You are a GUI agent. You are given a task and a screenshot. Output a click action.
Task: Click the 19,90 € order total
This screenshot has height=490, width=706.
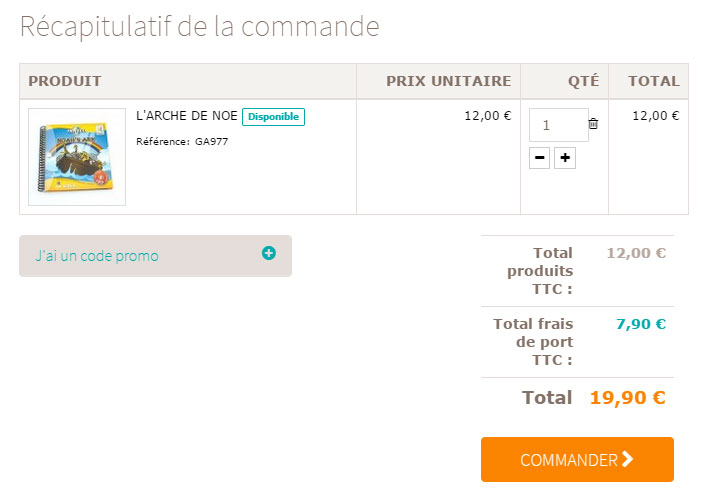tap(628, 398)
